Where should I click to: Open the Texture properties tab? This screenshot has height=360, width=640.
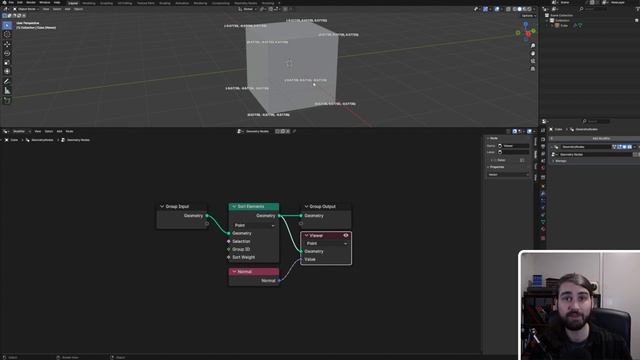(x=543, y=238)
